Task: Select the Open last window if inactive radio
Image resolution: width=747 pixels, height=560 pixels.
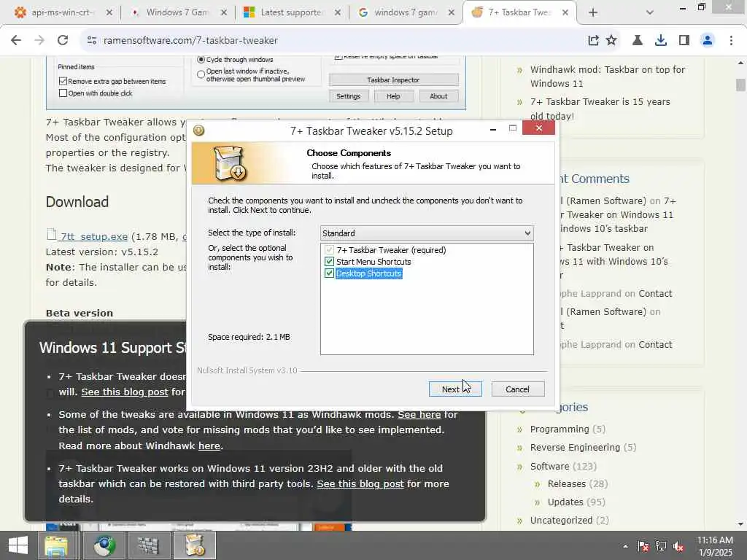Action: coord(201,75)
